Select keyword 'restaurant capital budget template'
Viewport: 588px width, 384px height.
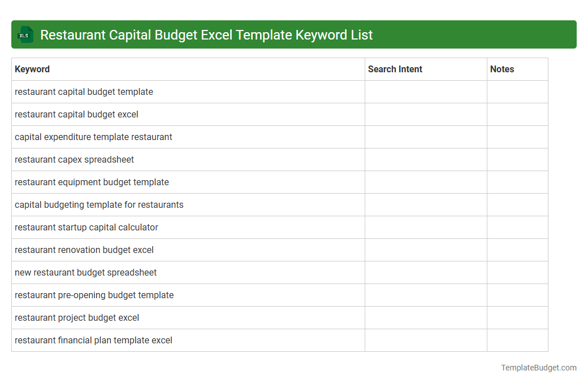[x=84, y=91]
